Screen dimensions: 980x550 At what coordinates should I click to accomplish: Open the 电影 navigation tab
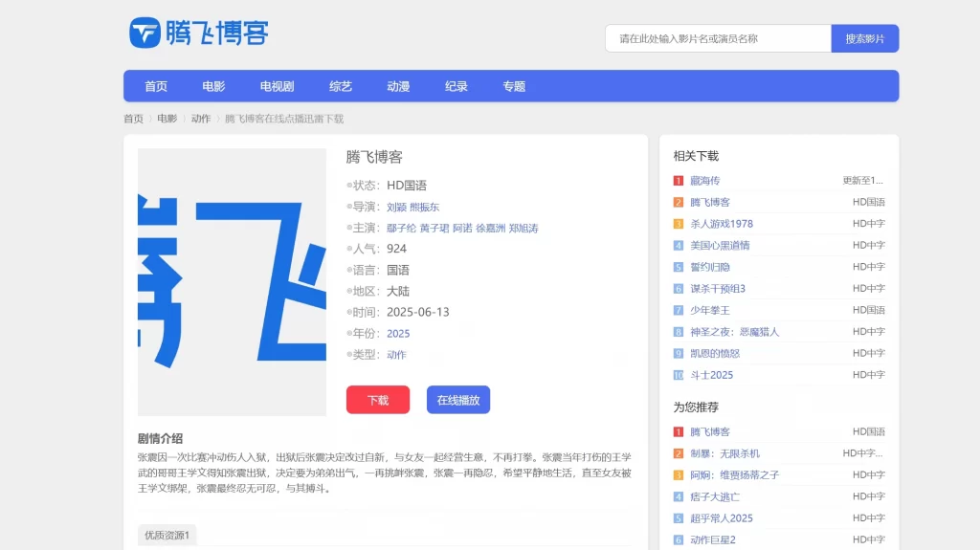pos(213,86)
